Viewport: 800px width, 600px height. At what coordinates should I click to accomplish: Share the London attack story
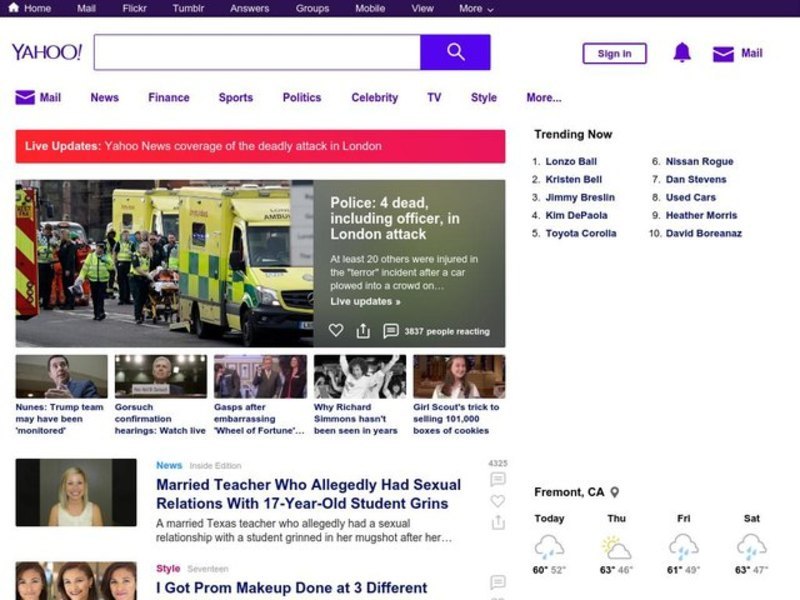pyautogui.click(x=363, y=331)
